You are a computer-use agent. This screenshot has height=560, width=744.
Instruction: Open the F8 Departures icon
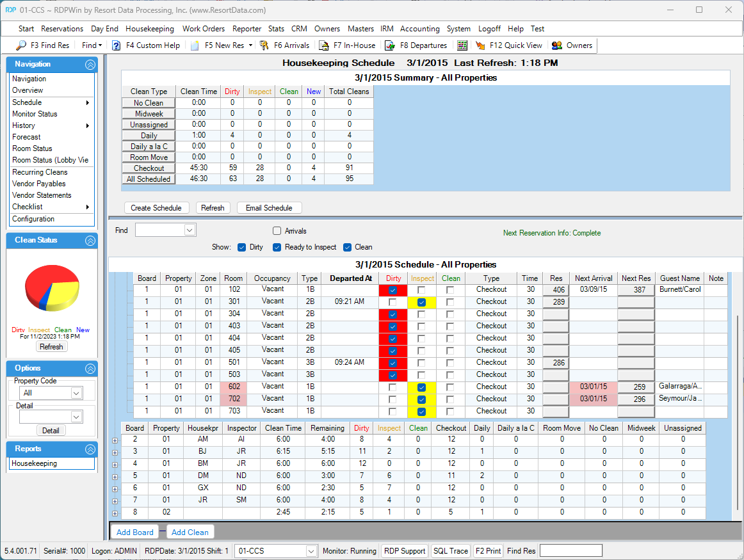[390, 45]
